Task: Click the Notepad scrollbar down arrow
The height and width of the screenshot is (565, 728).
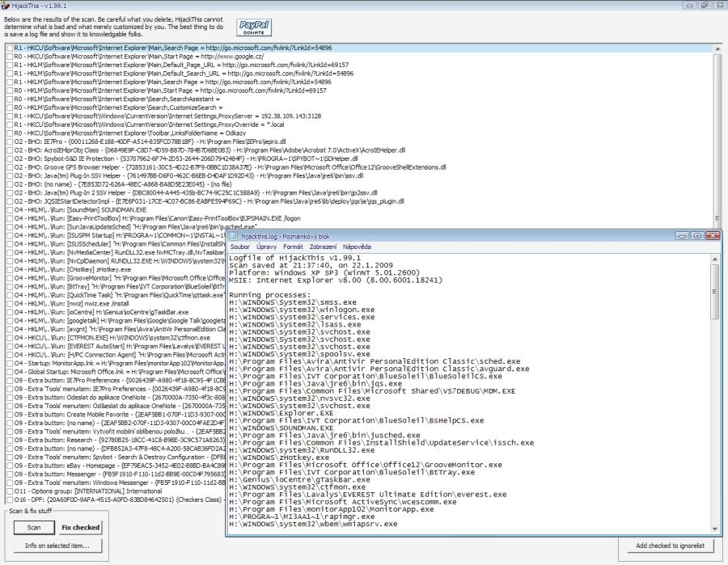Action: coord(714,529)
